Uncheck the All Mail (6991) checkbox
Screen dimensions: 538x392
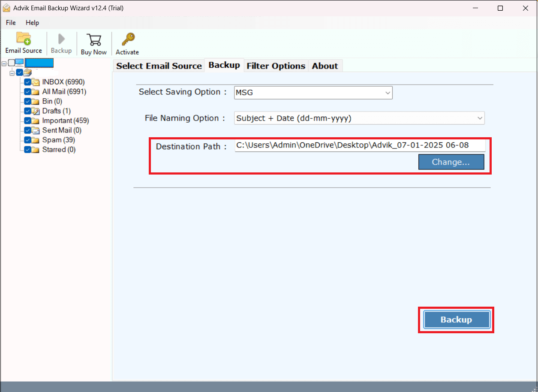[x=27, y=92]
